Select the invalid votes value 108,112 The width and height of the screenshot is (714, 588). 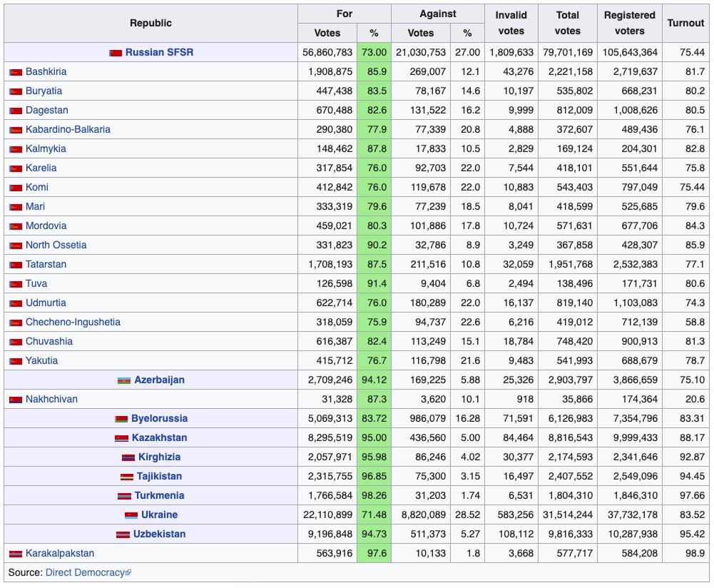(x=516, y=534)
